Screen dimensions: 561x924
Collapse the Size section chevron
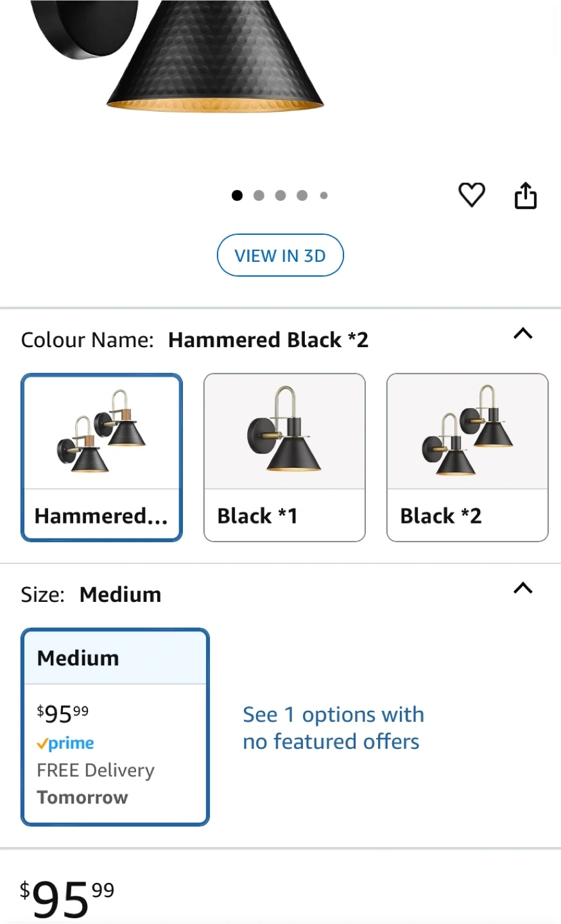(523, 588)
